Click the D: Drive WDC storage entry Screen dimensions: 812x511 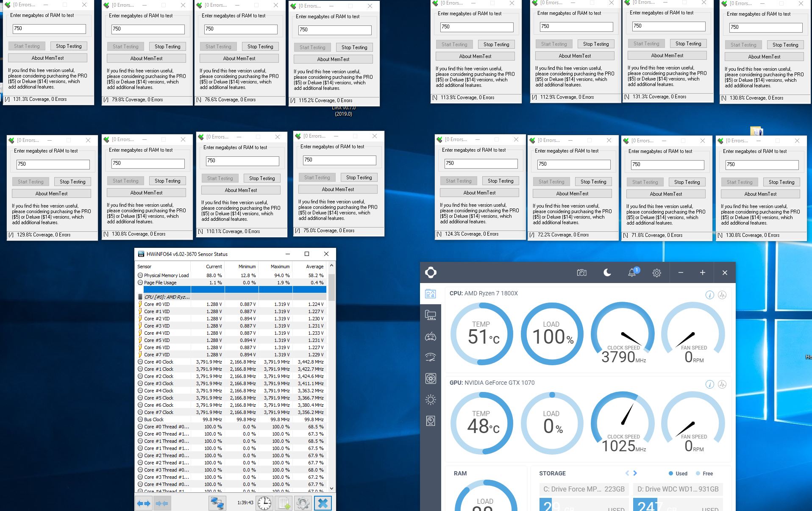(x=678, y=489)
